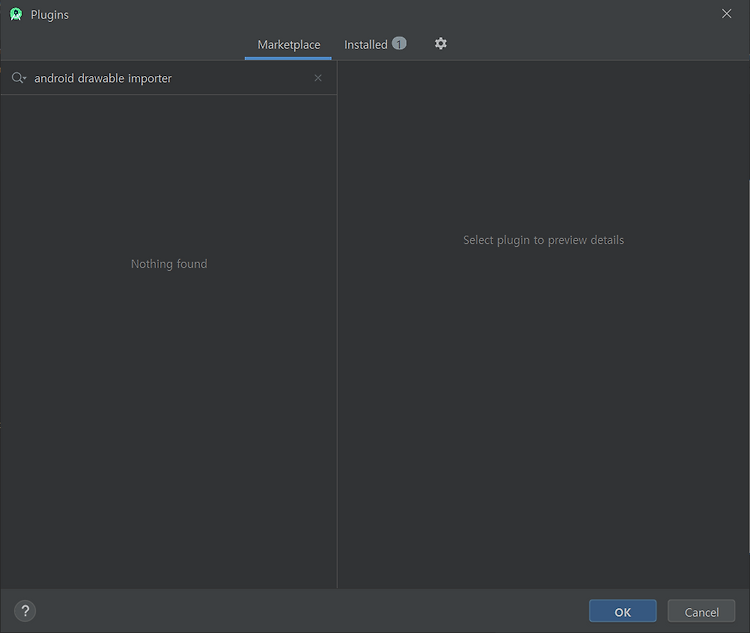Screen dimensions: 750x633
Task: Open the Installed plugins tab
Action: [375, 45]
